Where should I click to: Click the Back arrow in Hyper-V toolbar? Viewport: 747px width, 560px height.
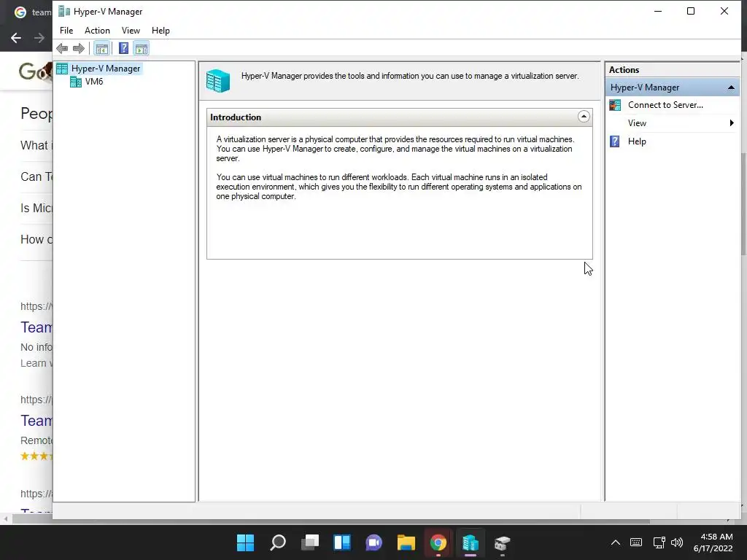click(x=62, y=48)
